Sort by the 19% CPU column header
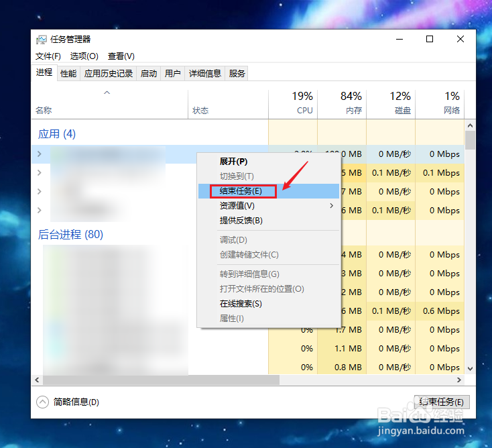 293,104
